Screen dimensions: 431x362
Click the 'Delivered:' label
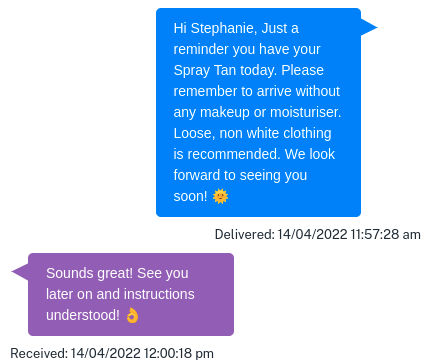coord(245,234)
